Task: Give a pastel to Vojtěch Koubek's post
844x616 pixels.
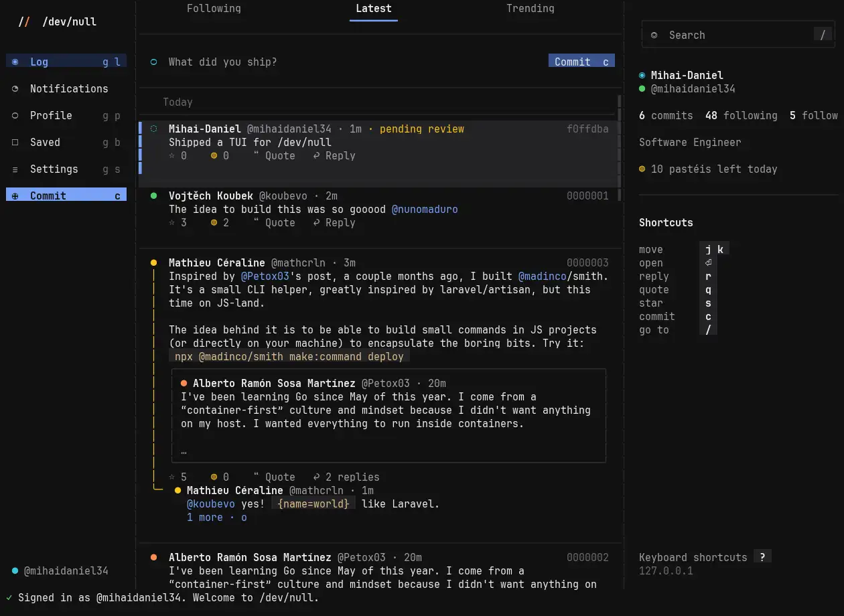Action: (214, 222)
